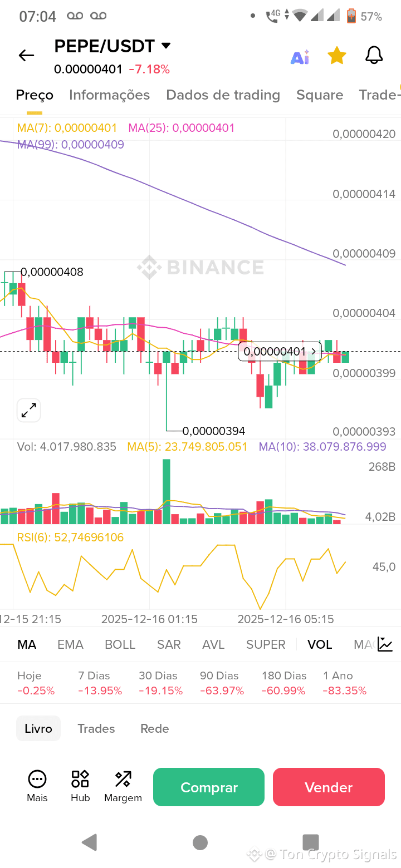Open the Margem trading icon

(x=123, y=786)
